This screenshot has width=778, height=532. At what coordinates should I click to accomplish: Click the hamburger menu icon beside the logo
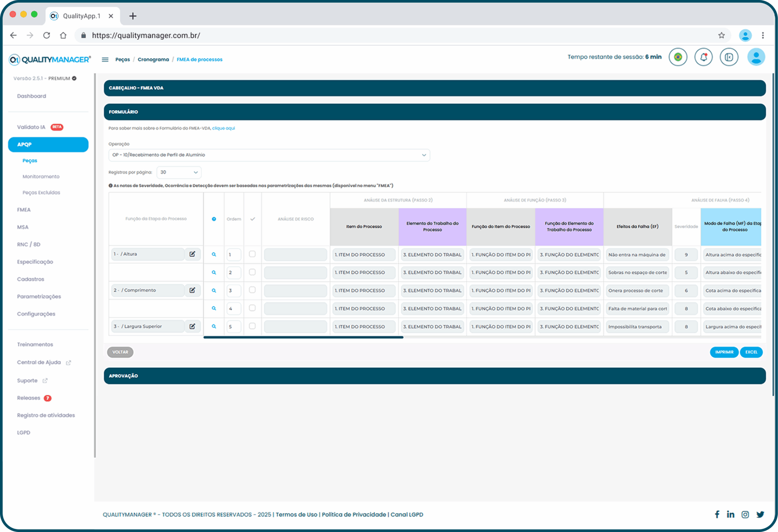point(105,60)
